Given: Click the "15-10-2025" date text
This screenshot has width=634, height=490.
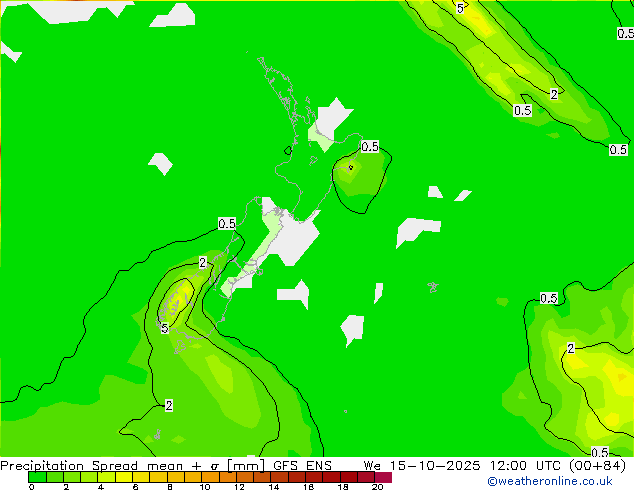Looking at the screenshot, I should (x=435, y=465).
